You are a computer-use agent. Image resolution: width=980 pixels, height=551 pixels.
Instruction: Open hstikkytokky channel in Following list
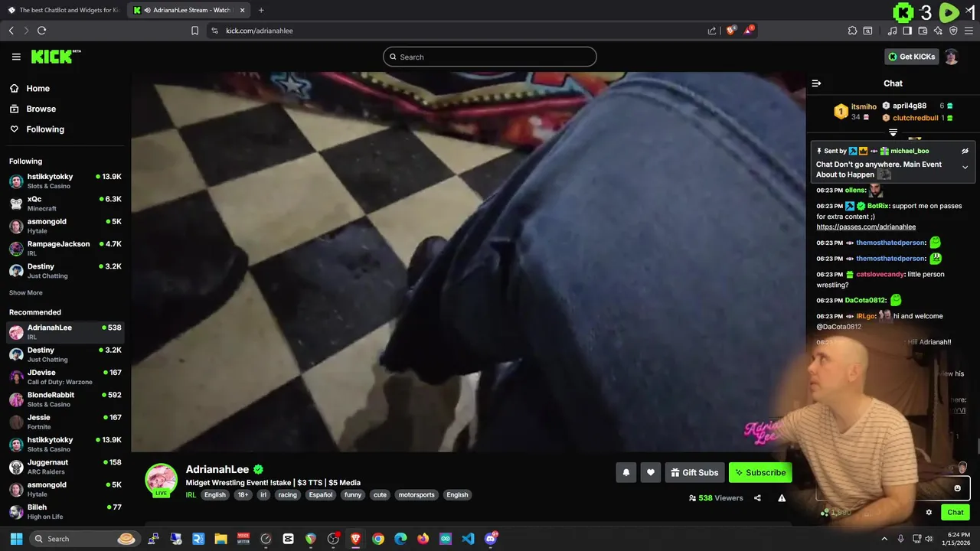tap(65, 181)
